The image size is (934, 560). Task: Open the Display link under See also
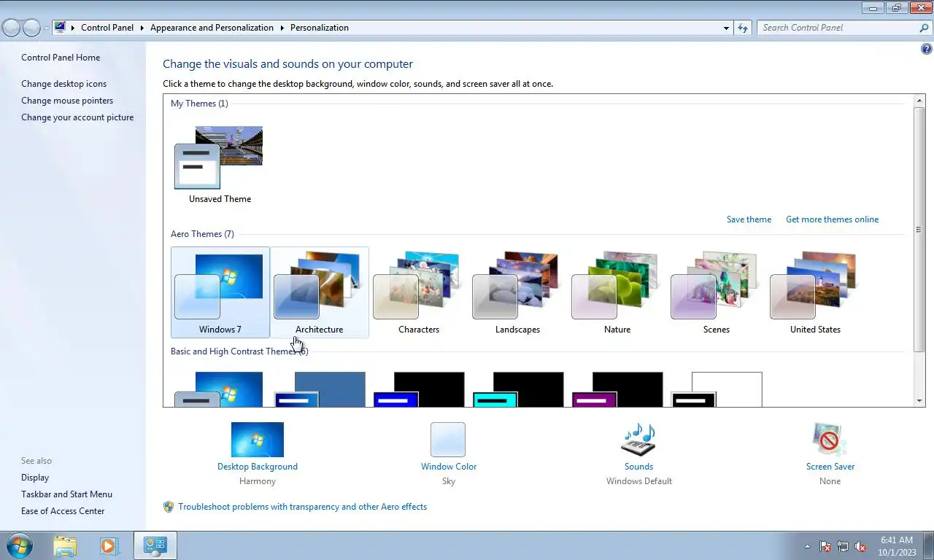point(35,478)
